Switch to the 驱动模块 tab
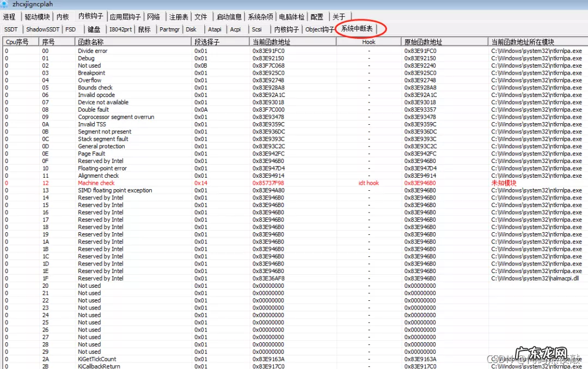588x369 pixels. click(36, 17)
